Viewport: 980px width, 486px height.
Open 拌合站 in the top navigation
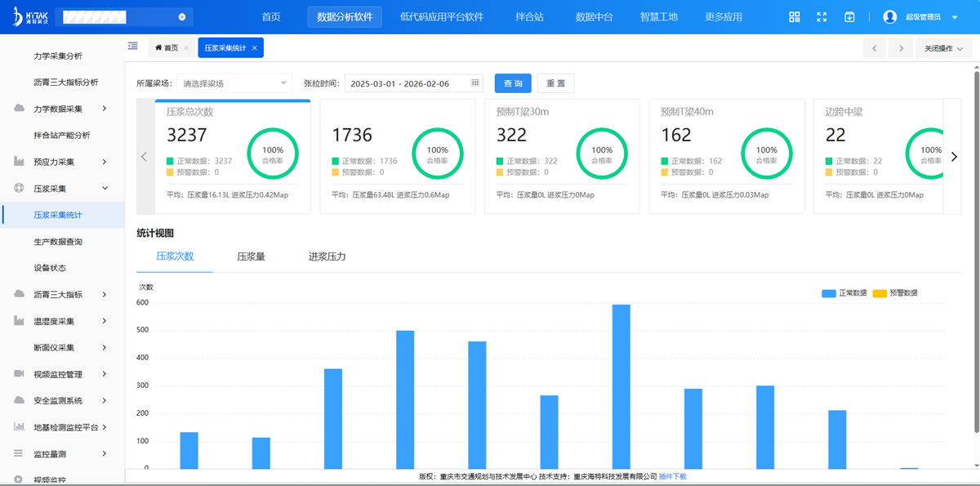point(529,17)
